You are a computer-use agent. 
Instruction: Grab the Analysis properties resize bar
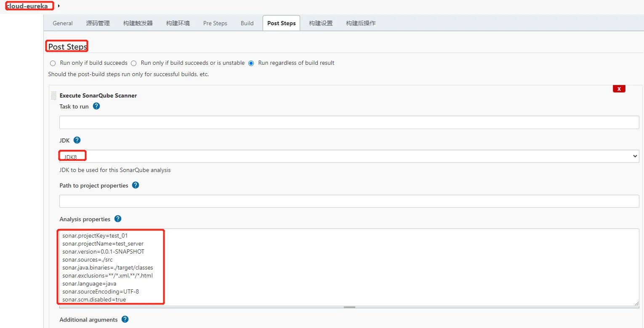point(349,307)
